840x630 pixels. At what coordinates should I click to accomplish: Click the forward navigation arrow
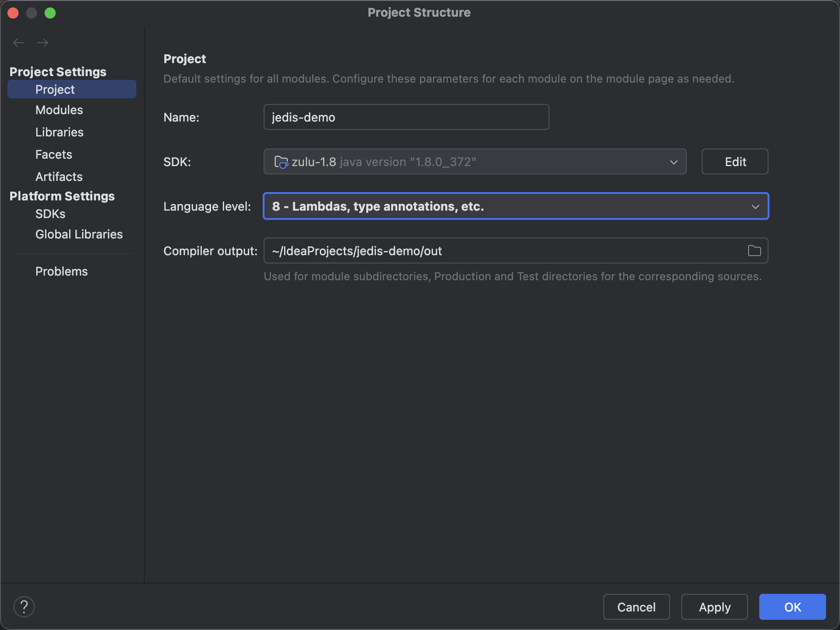point(43,43)
